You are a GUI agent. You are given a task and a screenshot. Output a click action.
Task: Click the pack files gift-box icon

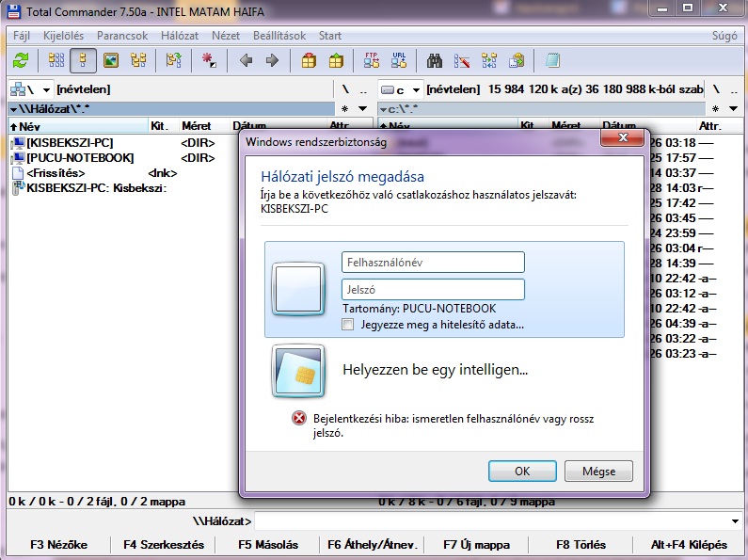pos(309,60)
